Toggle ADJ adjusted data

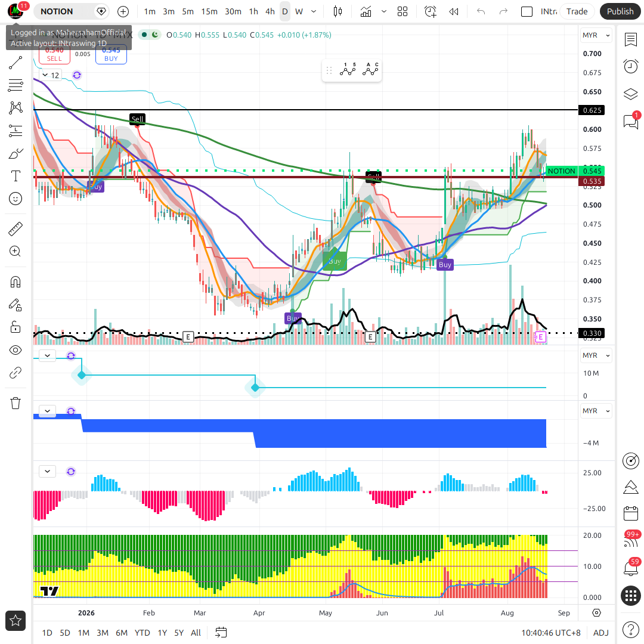[x=601, y=633]
